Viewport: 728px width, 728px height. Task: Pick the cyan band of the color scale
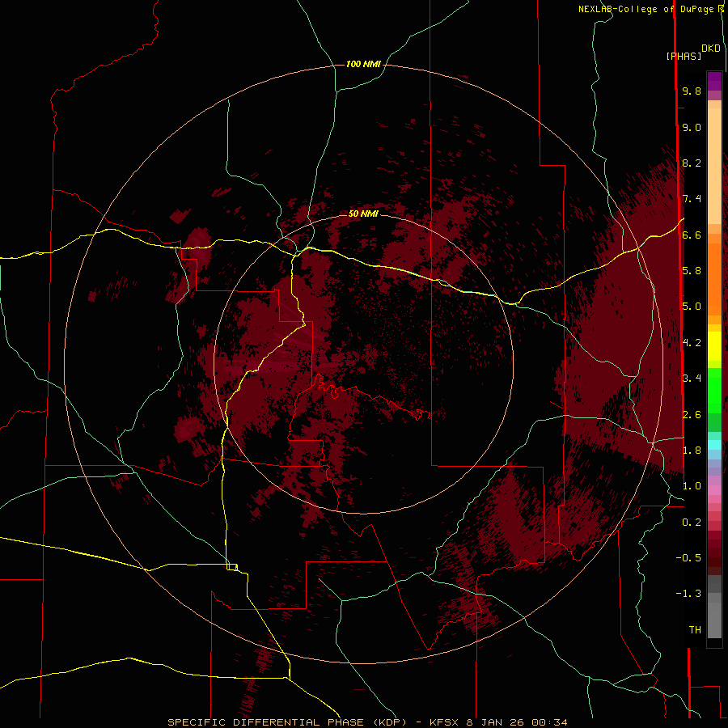[714, 445]
